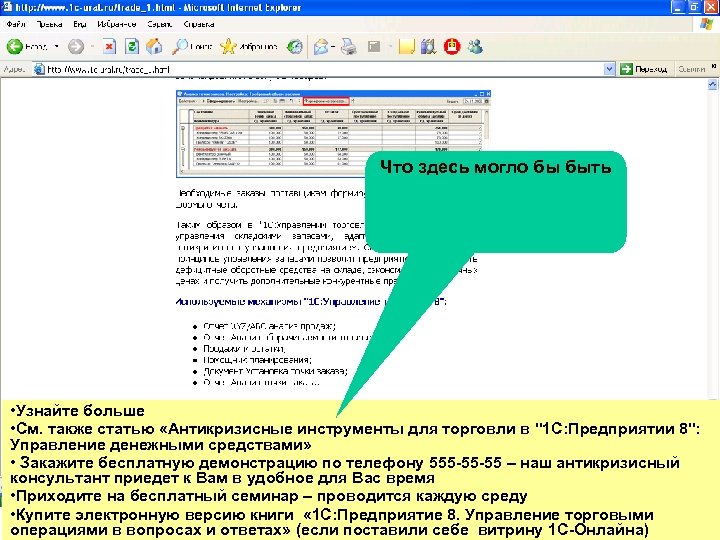Click the bullet «Продажи и остатки»
720x540 pixels.
tap(244, 349)
